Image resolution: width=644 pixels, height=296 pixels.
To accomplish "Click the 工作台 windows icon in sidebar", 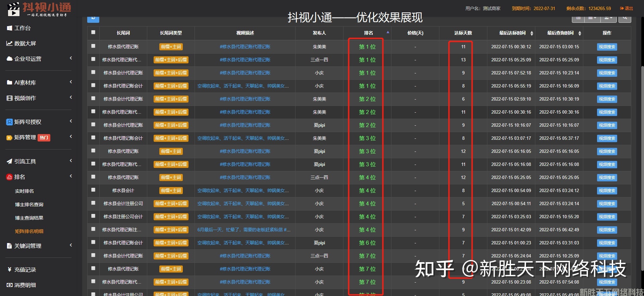I will (9, 28).
